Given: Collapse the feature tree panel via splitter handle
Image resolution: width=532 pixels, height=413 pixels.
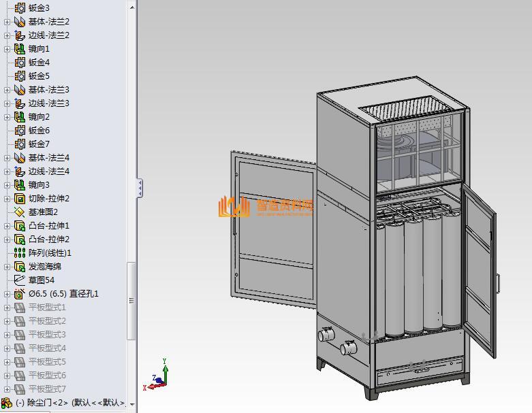Looking at the screenshot, I should 140,188.
